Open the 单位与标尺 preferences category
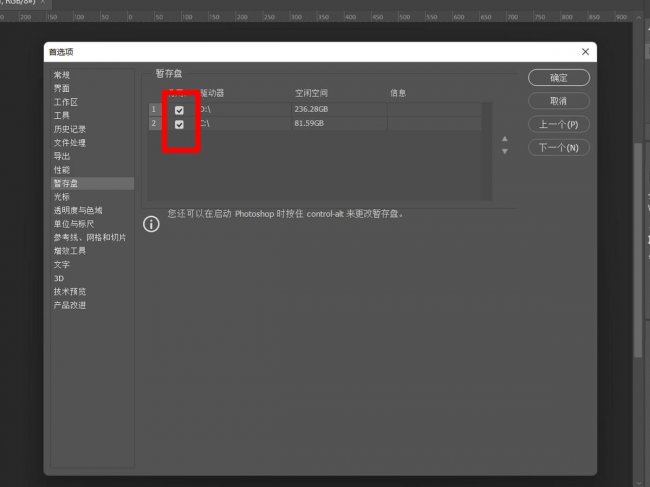 (74, 224)
